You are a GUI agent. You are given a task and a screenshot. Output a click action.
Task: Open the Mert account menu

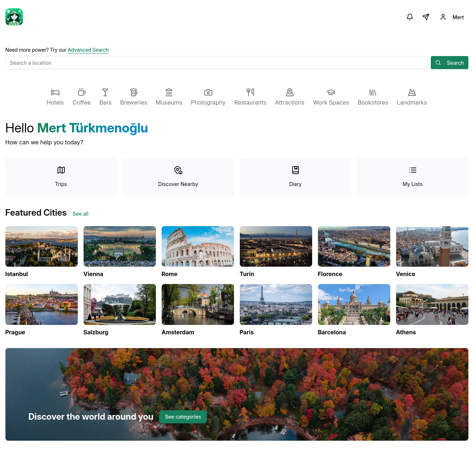pyautogui.click(x=458, y=17)
